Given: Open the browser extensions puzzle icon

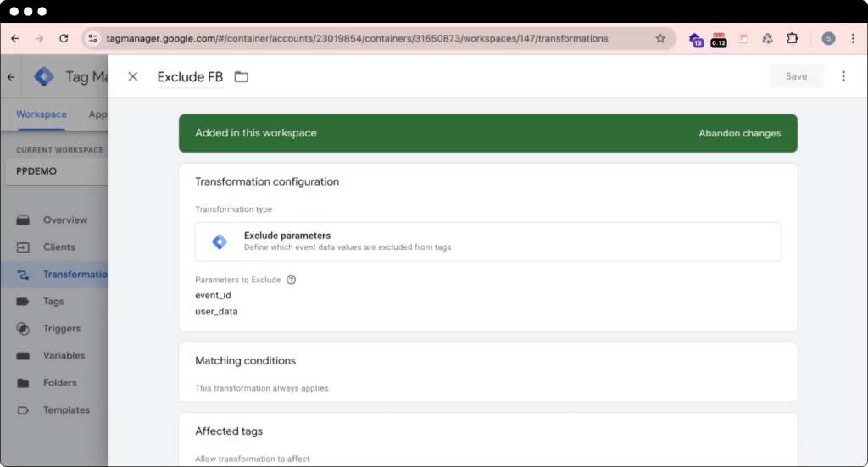Looking at the screenshot, I should tap(793, 38).
